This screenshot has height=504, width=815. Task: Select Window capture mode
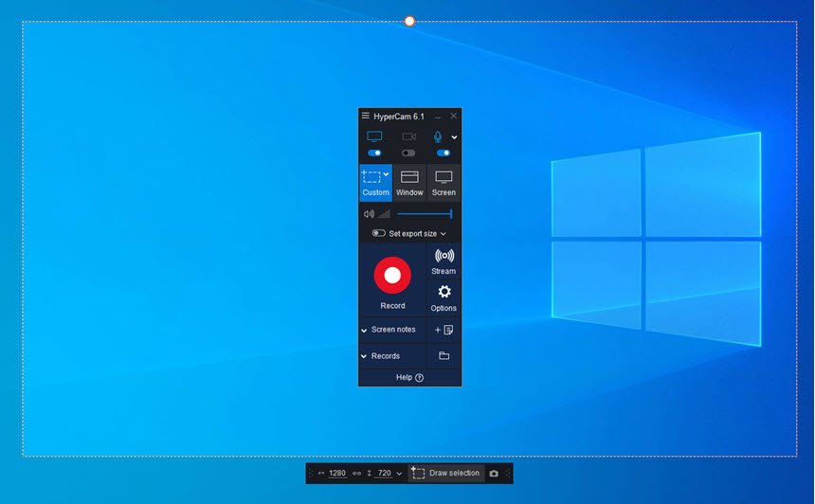409,183
